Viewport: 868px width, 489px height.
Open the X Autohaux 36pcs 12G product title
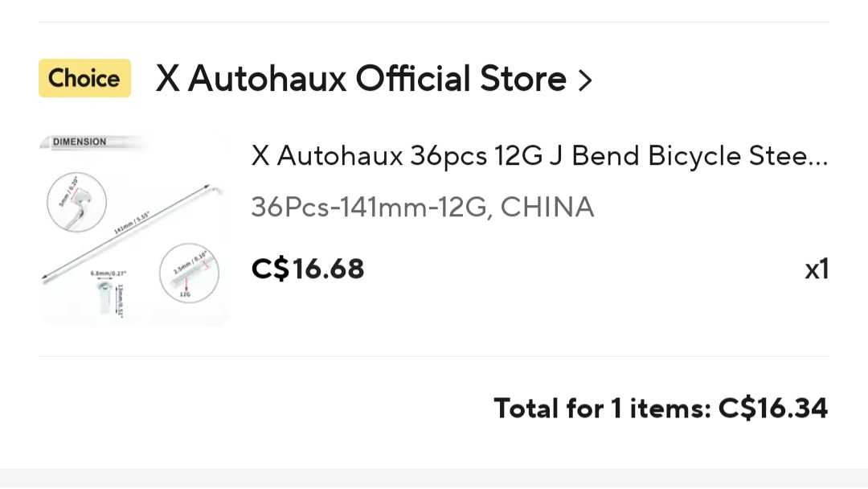point(530,156)
